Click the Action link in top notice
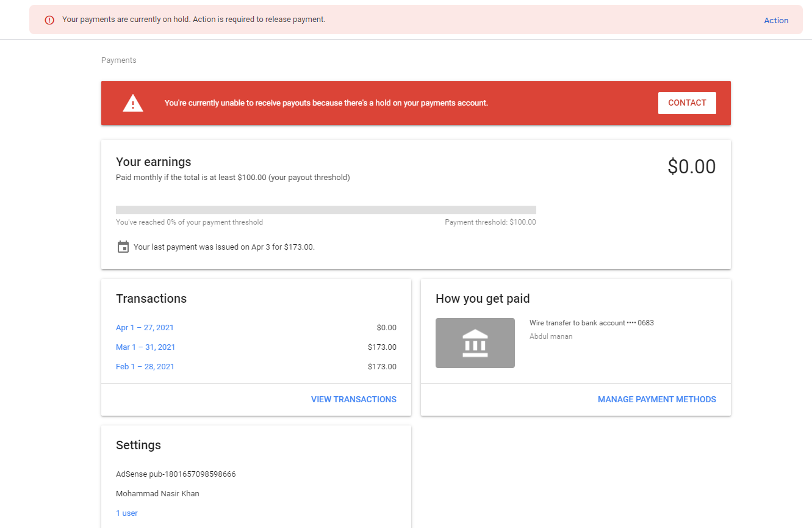Viewport: 812px width, 528px height. click(776, 20)
